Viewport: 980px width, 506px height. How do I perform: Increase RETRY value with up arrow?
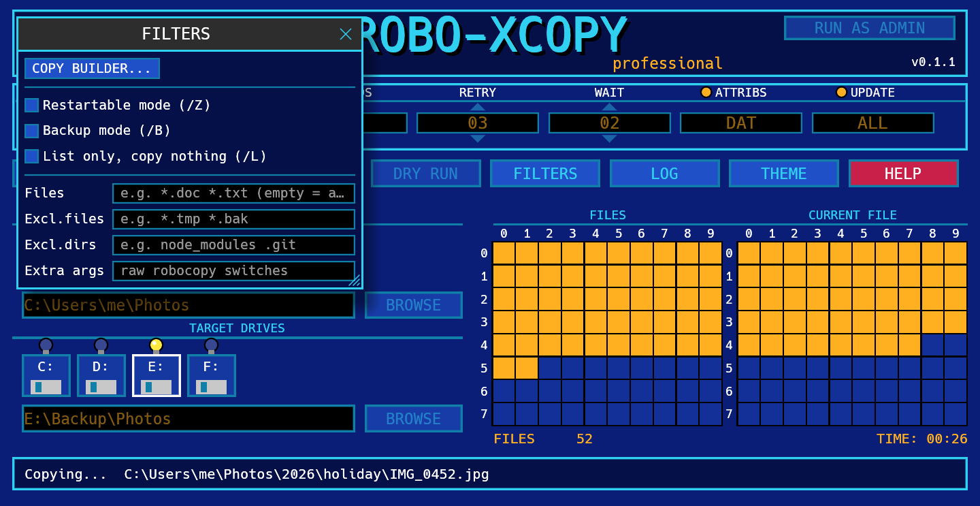coord(478,107)
